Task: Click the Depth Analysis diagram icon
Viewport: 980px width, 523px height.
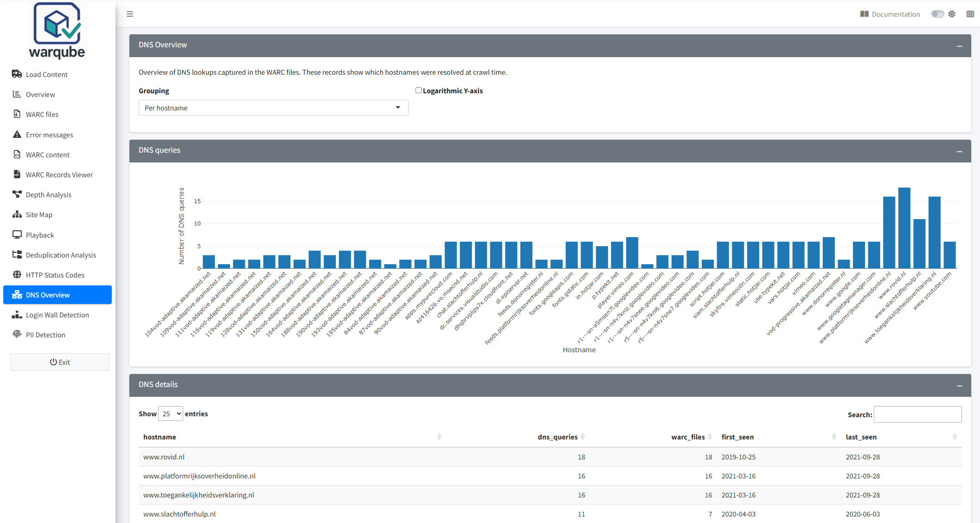Action: pos(17,194)
